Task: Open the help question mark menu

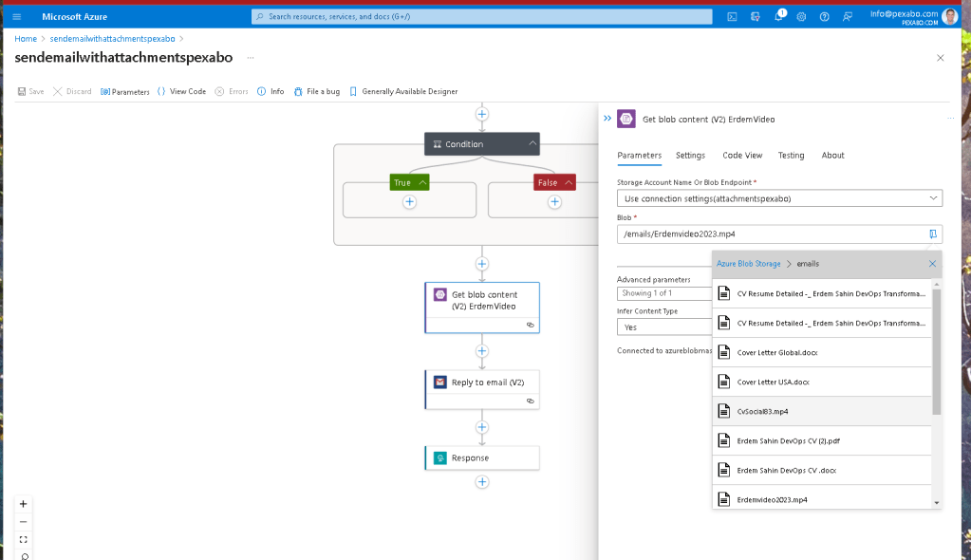Action: [824, 17]
